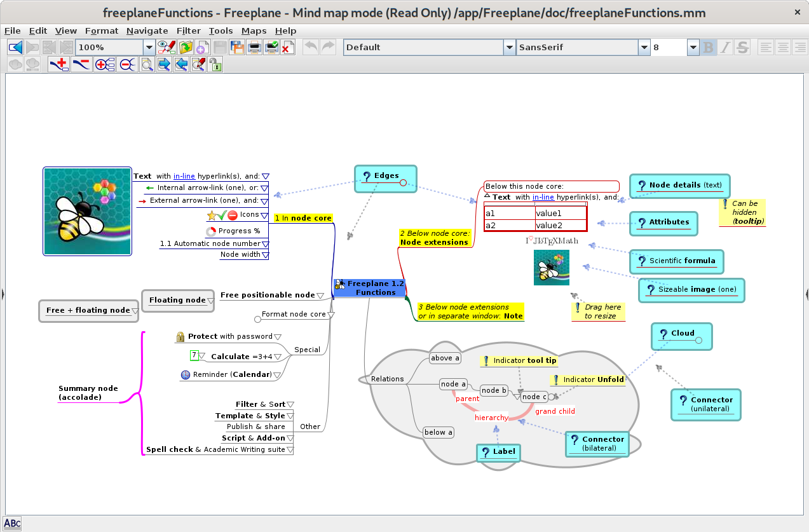Click the open folder icon in toolbar
This screenshot has height=532, width=809.
[x=186, y=47]
